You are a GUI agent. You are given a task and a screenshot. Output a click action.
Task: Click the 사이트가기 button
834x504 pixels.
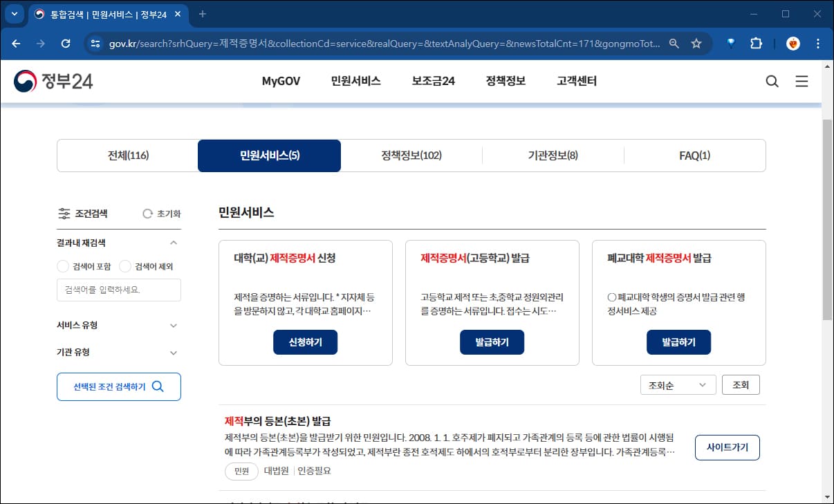727,447
